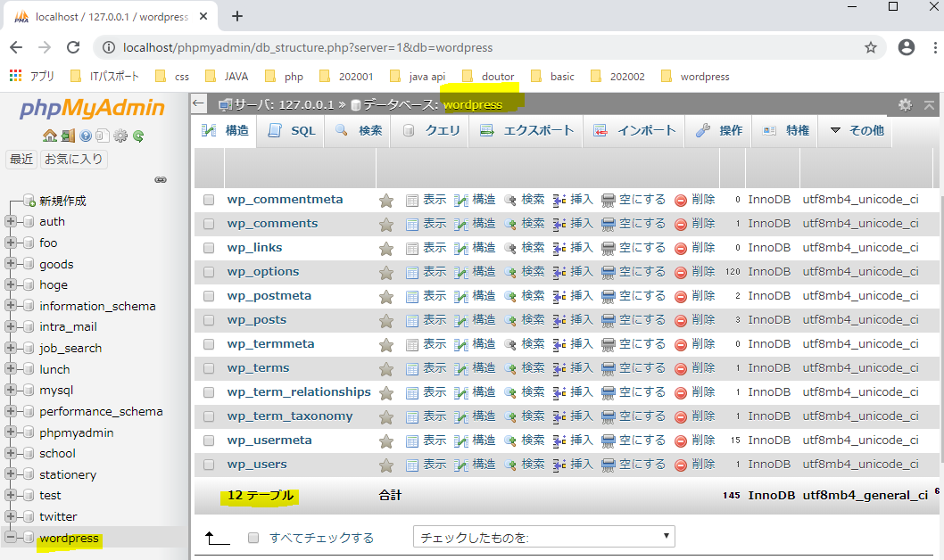Screen dimensions: 944x560
Task: Collapse the header with the up-arrow icon
Action: click(x=929, y=104)
